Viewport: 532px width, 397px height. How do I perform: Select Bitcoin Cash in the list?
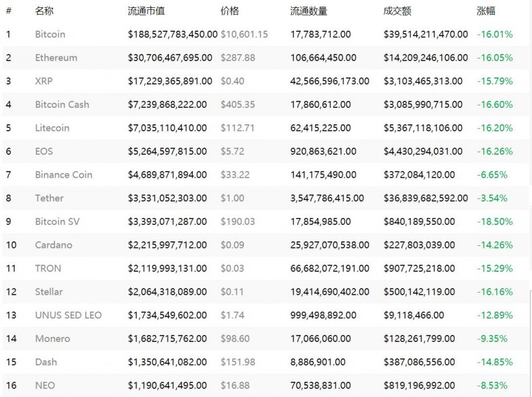click(62, 104)
